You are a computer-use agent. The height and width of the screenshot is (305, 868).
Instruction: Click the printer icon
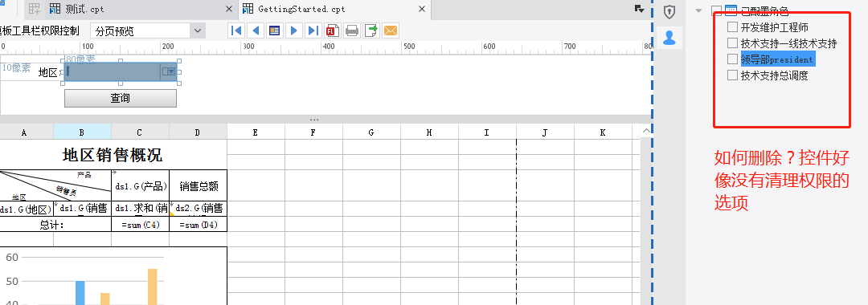coord(352,31)
